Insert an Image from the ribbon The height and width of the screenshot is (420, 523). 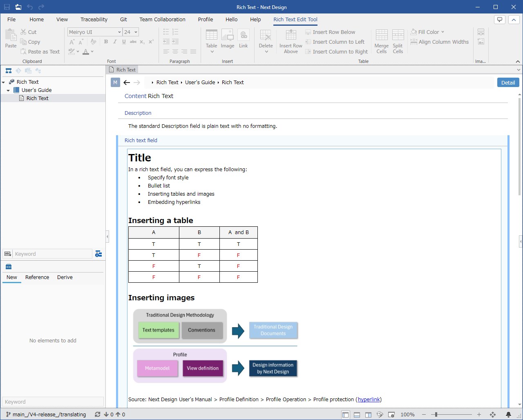(x=228, y=39)
